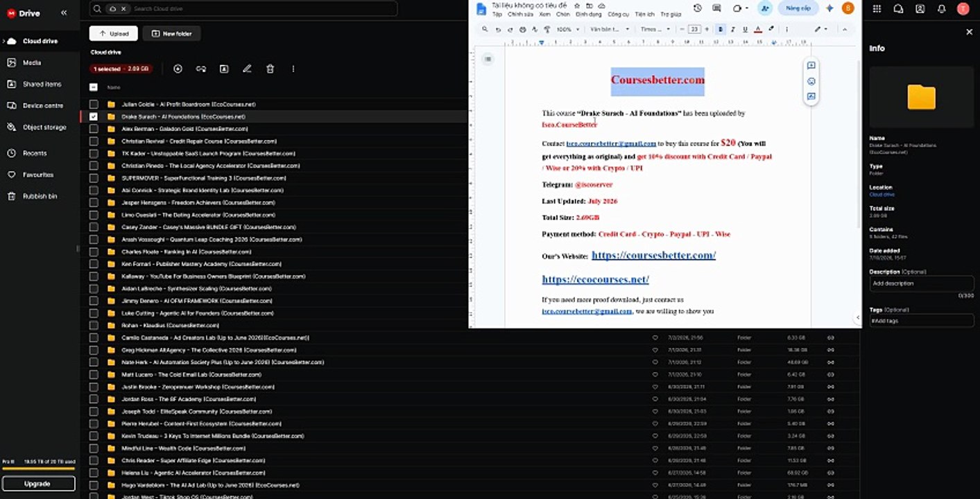
Task: Click the paint format icon in Docs toolbar
Action: [547, 29]
